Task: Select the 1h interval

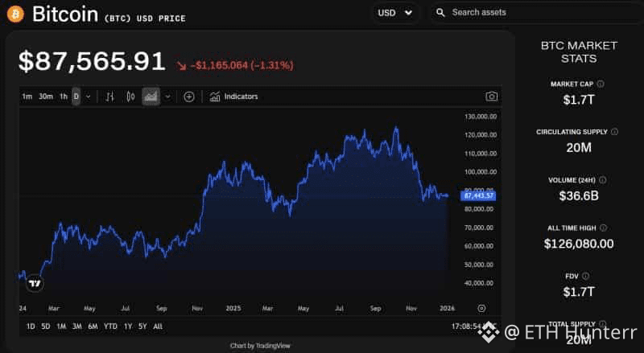Action: click(64, 96)
